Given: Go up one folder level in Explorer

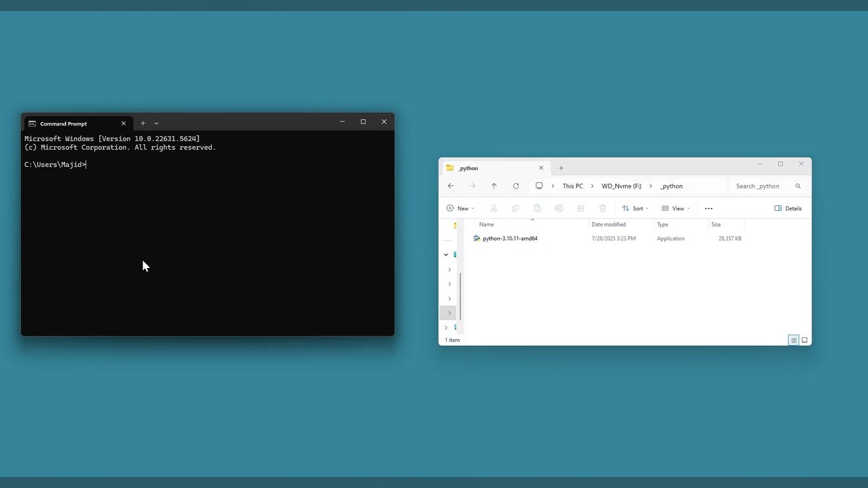Looking at the screenshot, I should 494,186.
